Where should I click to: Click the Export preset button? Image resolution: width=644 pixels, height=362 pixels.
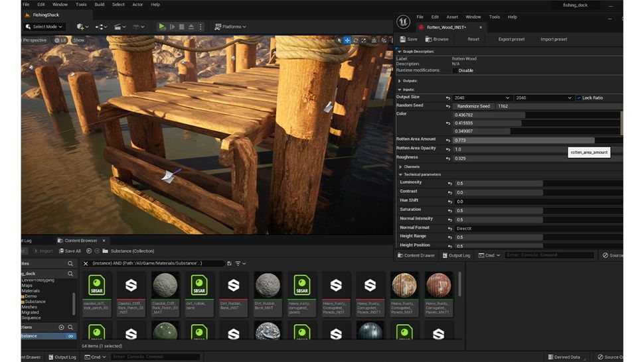[x=511, y=39]
